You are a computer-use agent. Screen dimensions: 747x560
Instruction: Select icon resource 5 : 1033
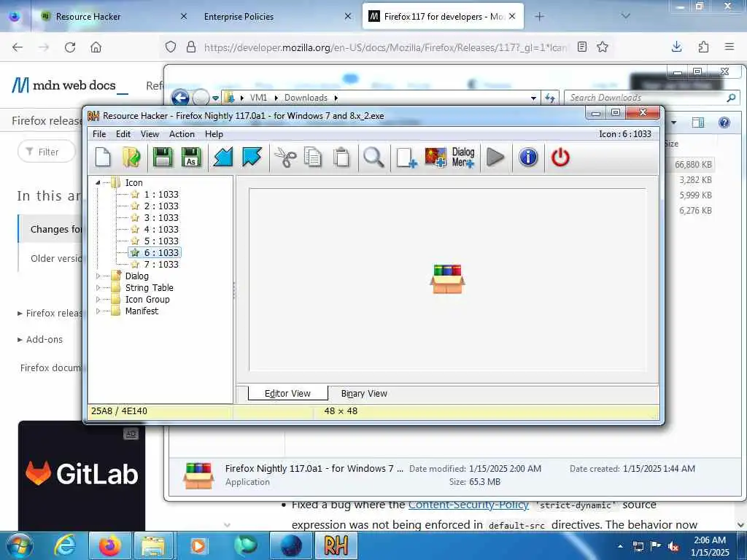click(x=161, y=241)
